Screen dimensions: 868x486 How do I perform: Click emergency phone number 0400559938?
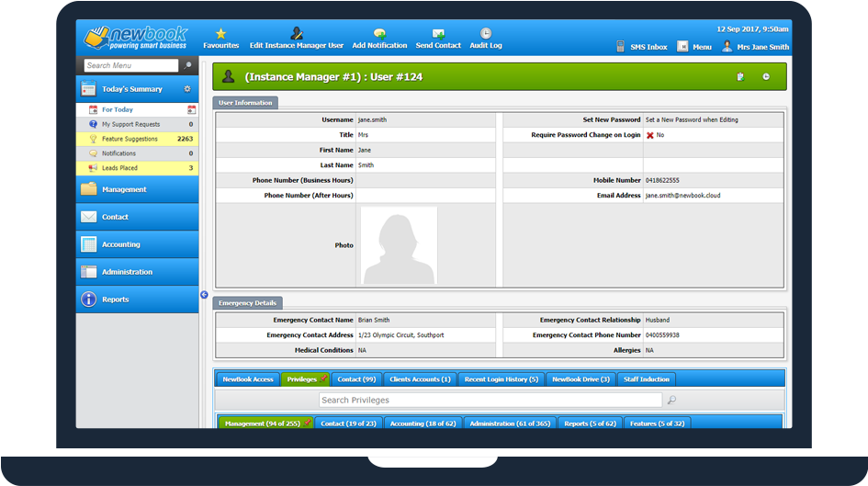pyautogui.click(x=662, y=335)
